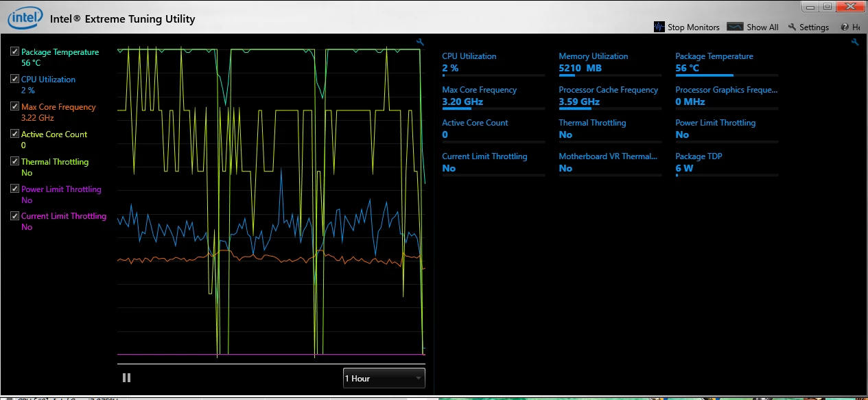Select the 6 W package TDP value

point(684,168)
